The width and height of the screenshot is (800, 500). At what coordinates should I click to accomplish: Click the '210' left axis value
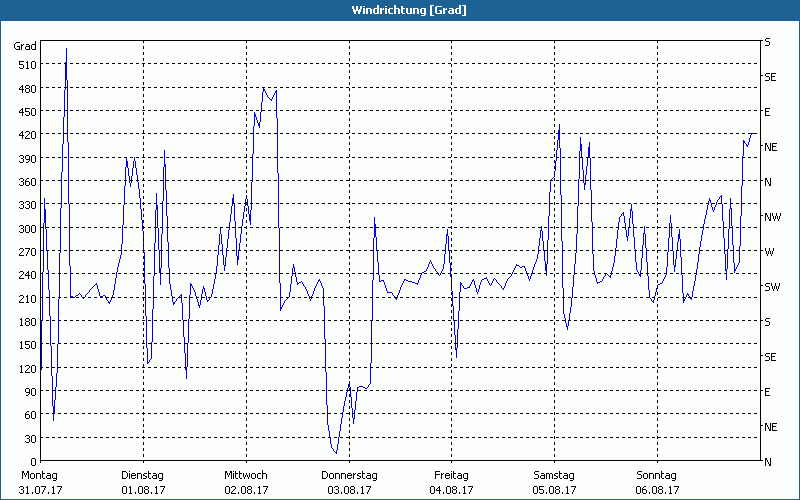tap(28, 299)
